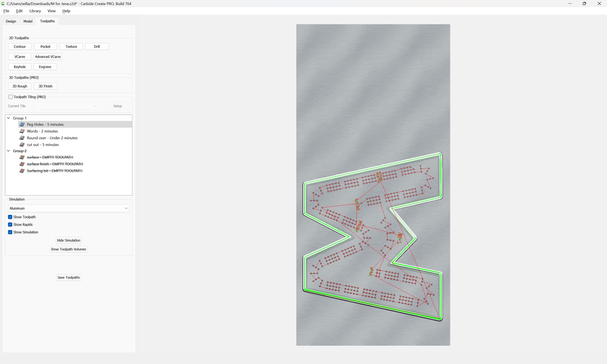
Task: Switch to the Design tab
Action: (x=11, y=21)
